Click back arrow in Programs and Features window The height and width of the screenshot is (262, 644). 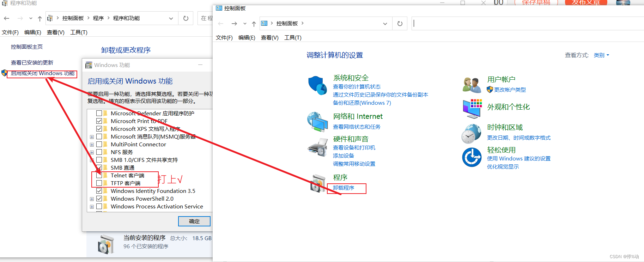[x=7, y=18]
